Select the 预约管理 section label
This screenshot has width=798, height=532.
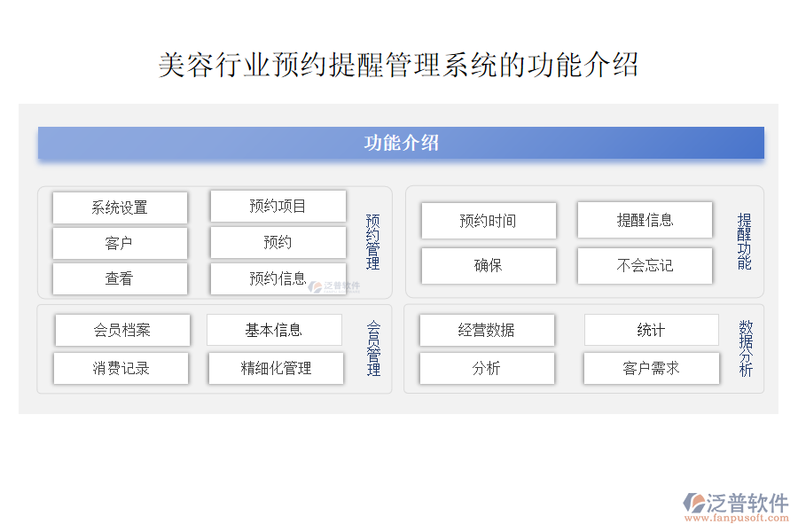(x=372, y=241)
